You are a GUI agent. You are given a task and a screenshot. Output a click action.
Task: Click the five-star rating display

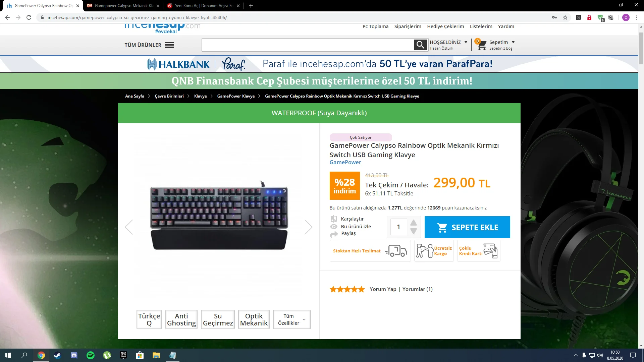(347, 289)
